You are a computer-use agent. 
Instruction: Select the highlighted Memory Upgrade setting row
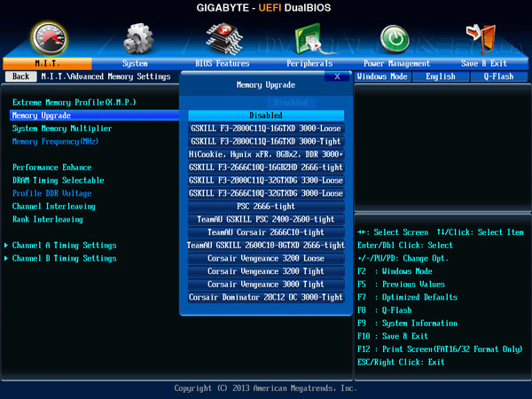click(94, 115)
